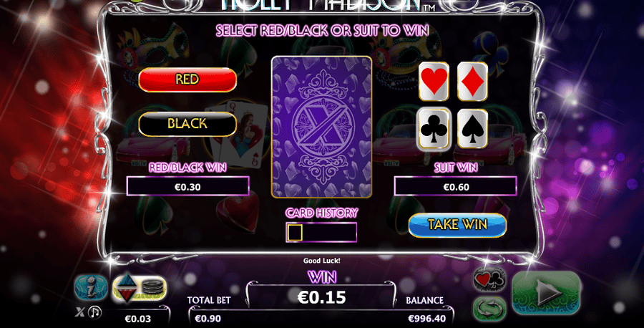
Task: Mute the music note sound icon
Action: [95, 313]
